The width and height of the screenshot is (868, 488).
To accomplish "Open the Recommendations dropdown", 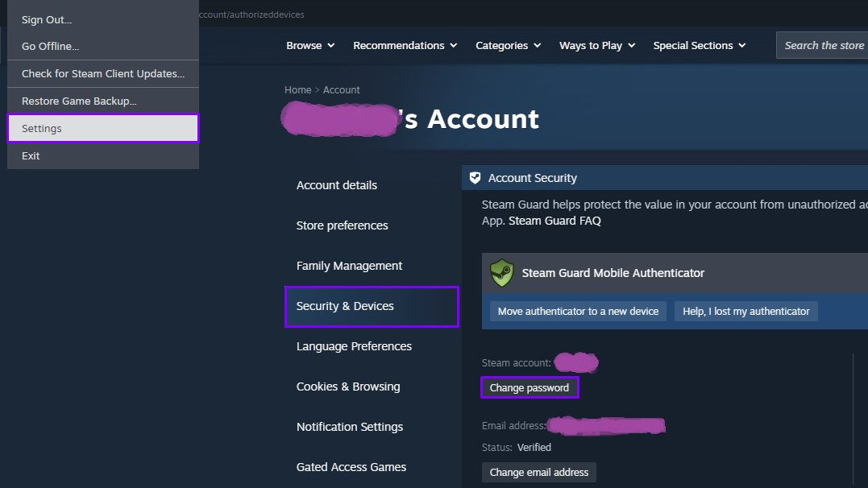I will [x=405, y=46].
